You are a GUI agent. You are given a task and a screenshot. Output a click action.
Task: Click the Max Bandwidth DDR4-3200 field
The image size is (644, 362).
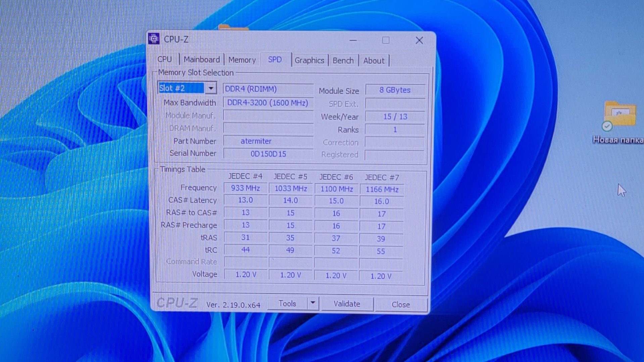click(x=268, y=103)
